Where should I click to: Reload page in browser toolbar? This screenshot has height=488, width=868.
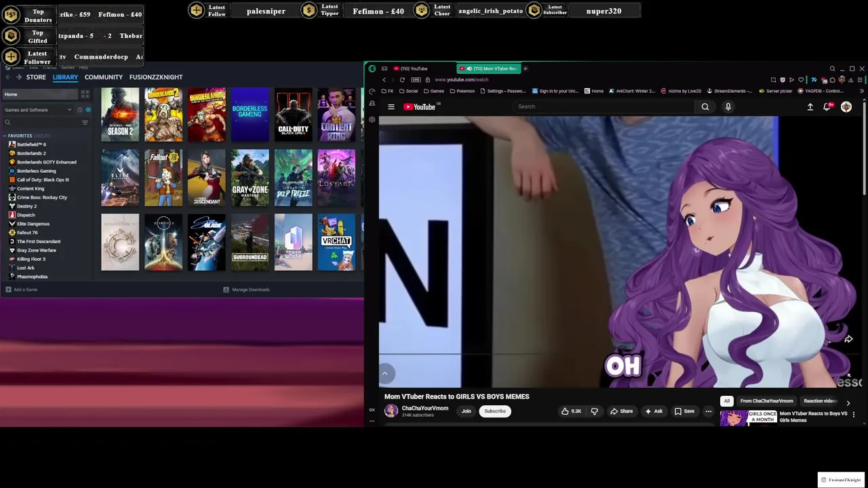pos(402,79)
